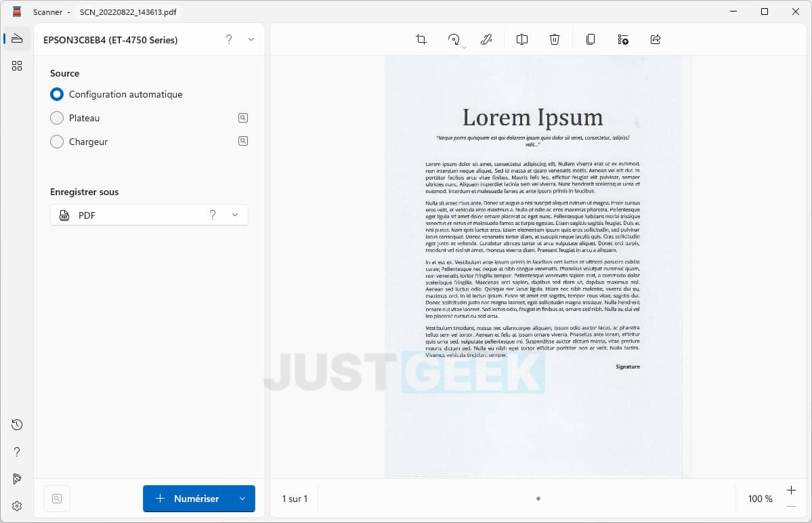Delete the scanned page
The width and height of the screenshot is (812, 523).
click(555, 39)
